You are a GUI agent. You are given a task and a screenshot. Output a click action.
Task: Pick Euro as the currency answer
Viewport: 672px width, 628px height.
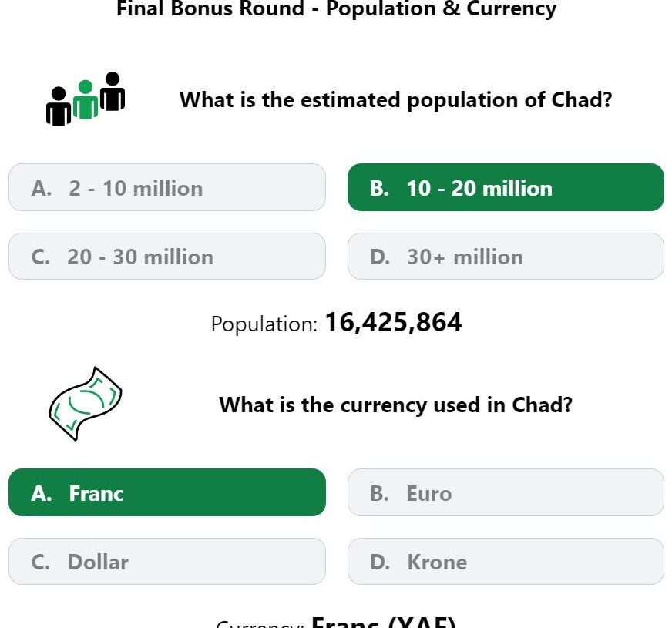(506, 492)
